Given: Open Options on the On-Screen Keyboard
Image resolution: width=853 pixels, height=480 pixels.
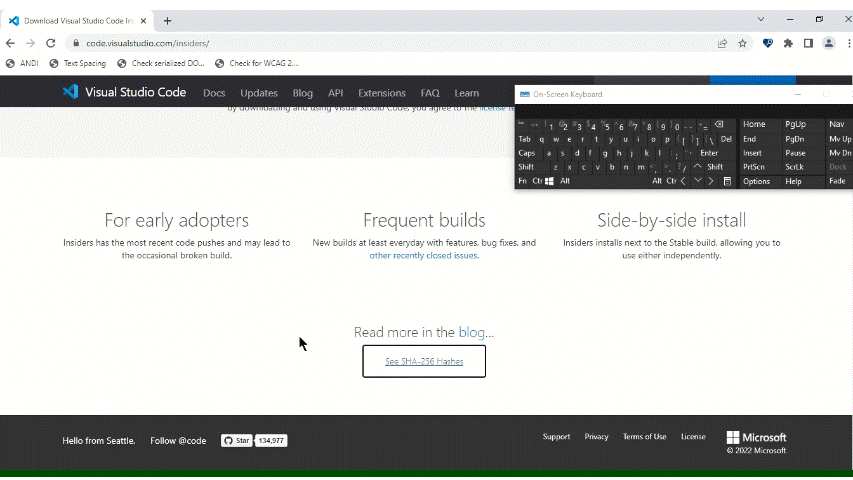Looking at the screenshot, I should [757, 181].
